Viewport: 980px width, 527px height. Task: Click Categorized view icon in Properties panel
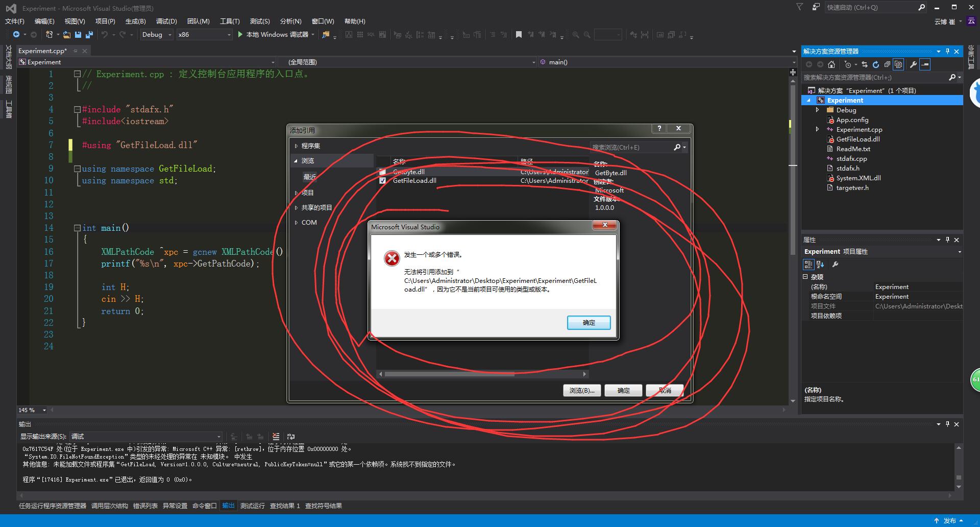click(808, 265)
